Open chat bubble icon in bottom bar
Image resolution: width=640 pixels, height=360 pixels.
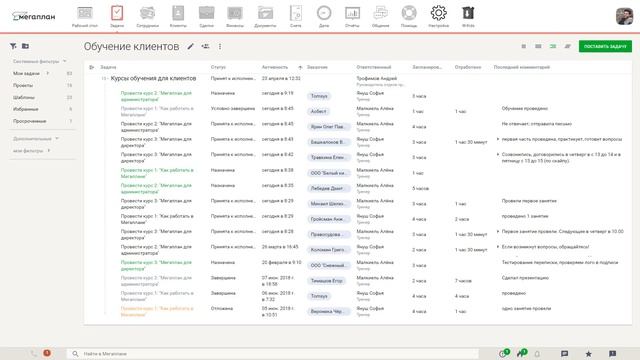[564, 354]
